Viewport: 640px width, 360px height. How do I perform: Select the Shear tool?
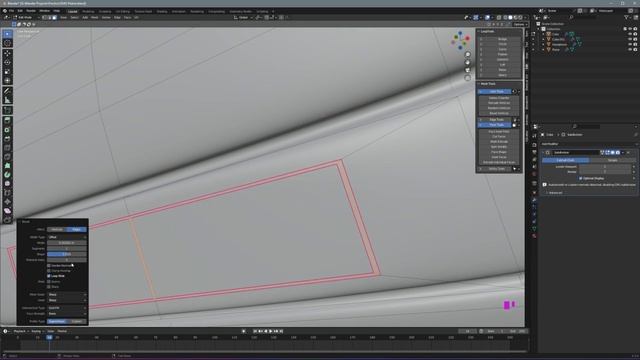pos(7,211)
